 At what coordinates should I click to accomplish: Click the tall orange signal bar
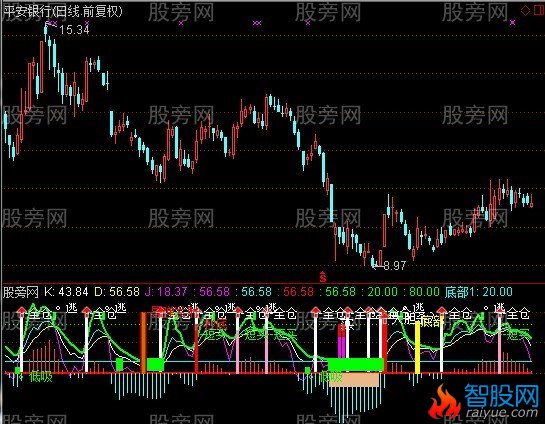(143, 343)
